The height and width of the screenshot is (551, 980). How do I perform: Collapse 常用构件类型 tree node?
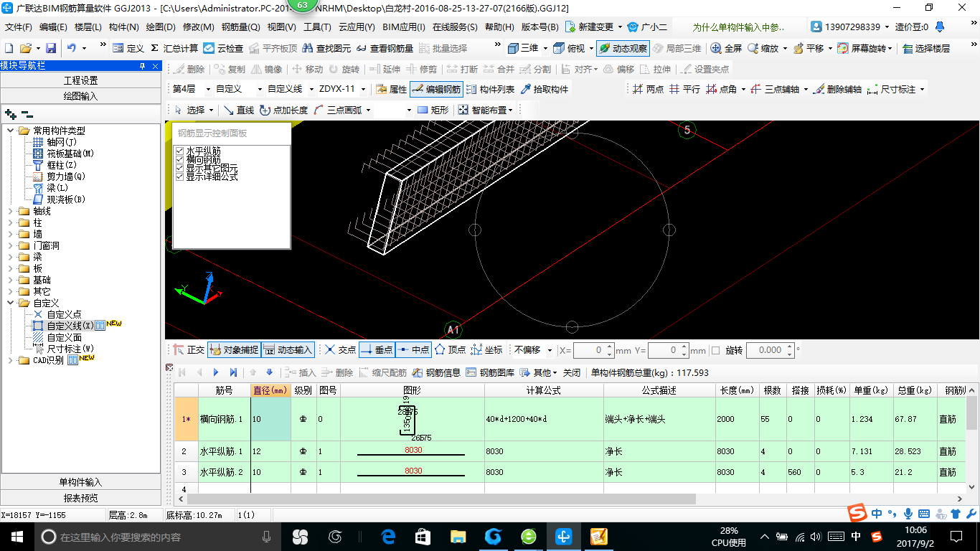coord(11,131)
